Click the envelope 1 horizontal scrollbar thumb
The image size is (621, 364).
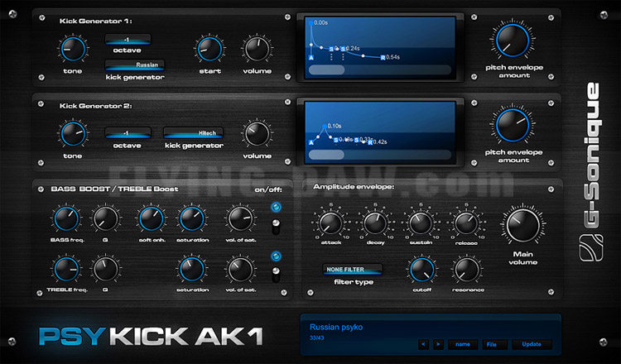click(x=327, y=70)
